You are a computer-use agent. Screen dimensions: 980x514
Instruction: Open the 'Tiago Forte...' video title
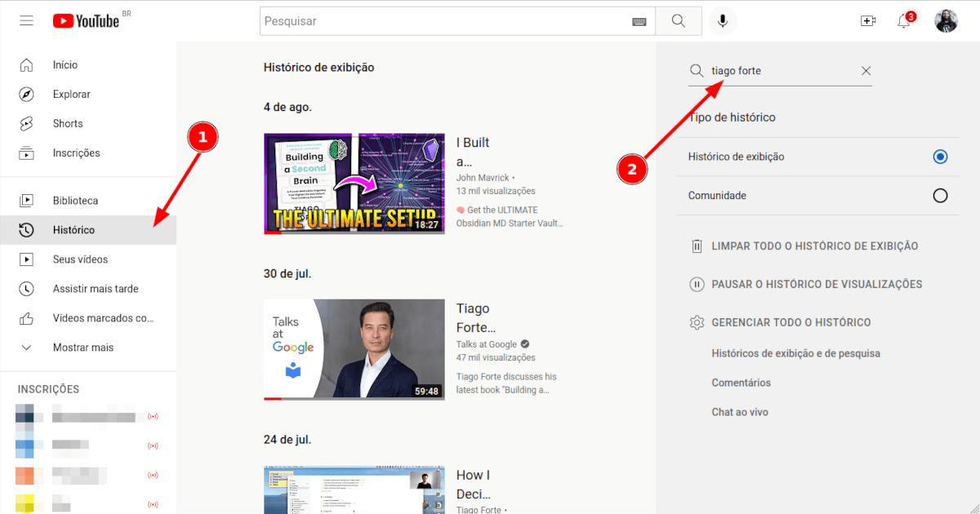coord(476,318)
